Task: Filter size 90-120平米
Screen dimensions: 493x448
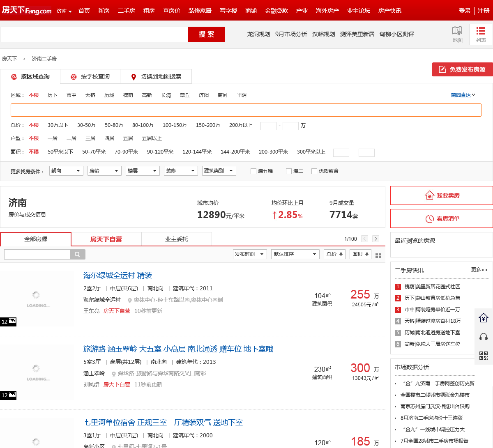Action: [160, 152]
